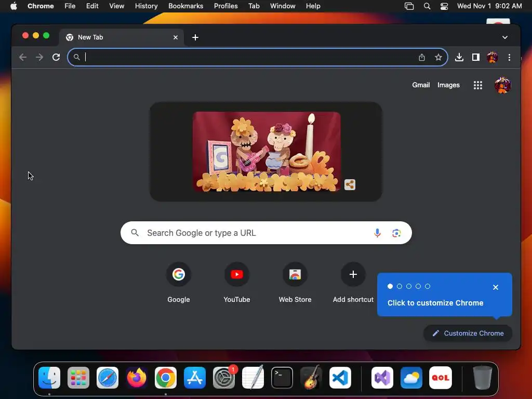532x399 pixels.
Task: Open Trash in the Dock
Action: pos(482,378)
